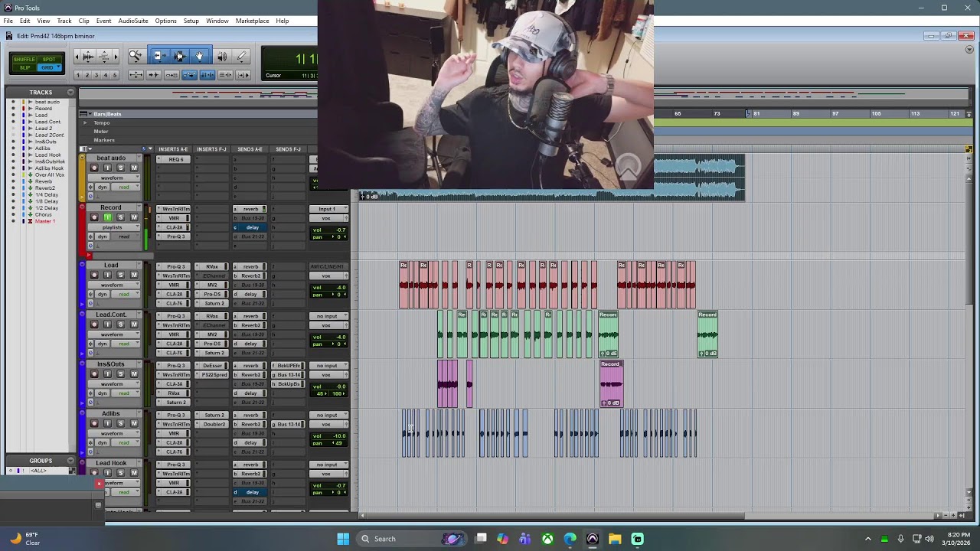Solo the Lead track
The image size is (980, 551).
tap(120, 275)
